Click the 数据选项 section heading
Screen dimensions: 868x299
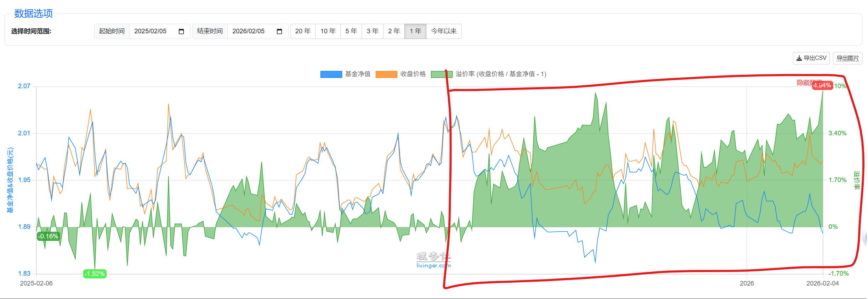(33, 13)
